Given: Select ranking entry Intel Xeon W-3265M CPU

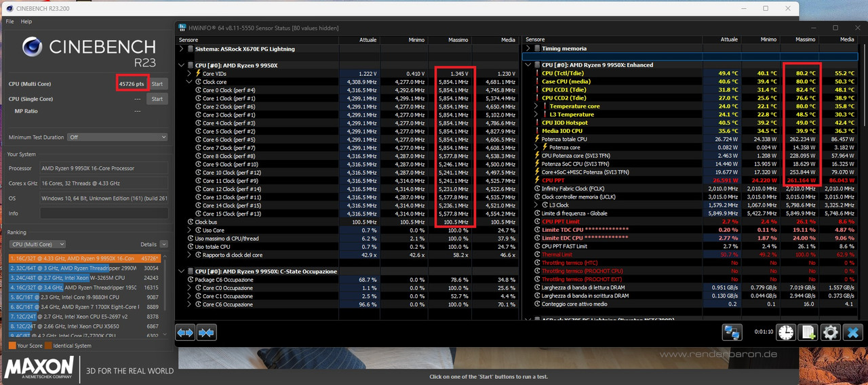Looking at the screenshot, I should pos(85,278).
